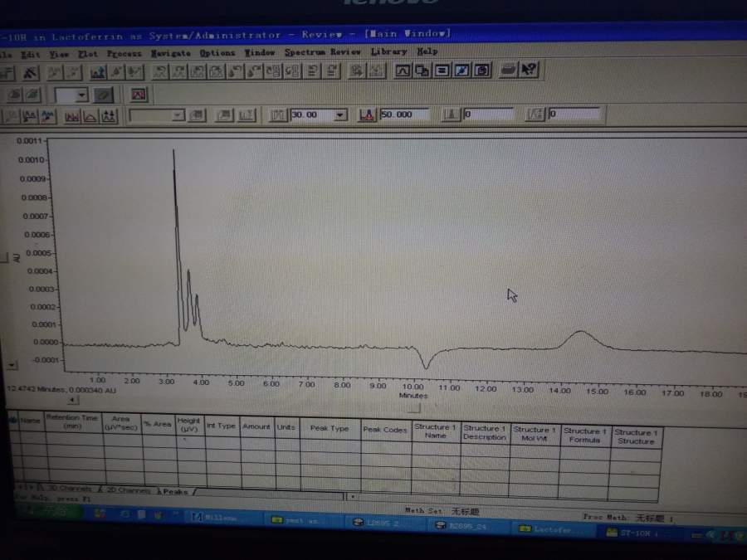Click the overlapping windows icon in top toolbar
The image size is (747, 560).
pos(422,71)
